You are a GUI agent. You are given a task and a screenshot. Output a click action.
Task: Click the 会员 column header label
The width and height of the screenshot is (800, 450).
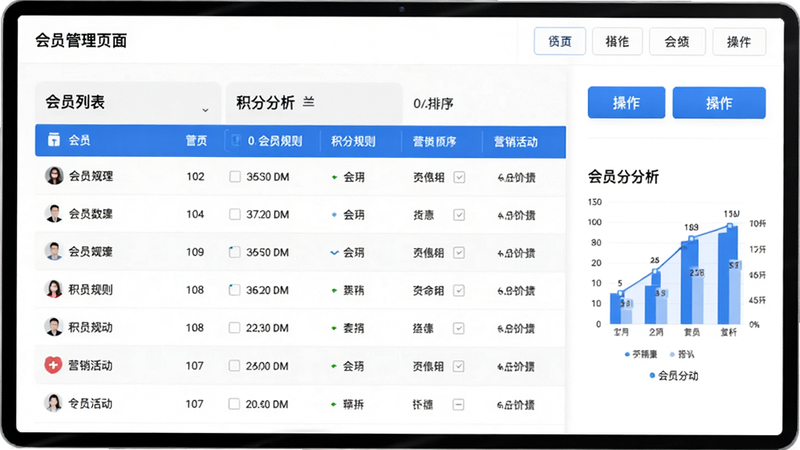[x=79, y=140]
